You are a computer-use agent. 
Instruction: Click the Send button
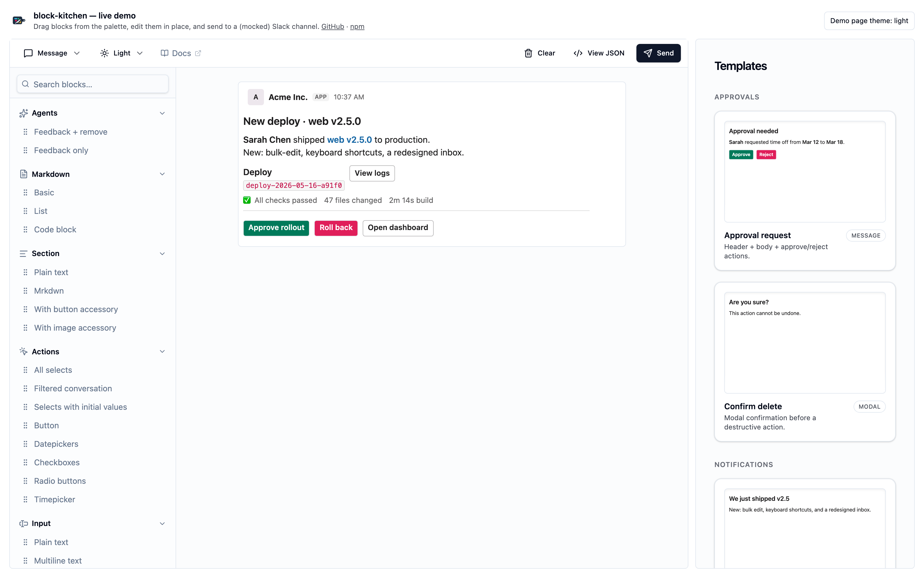[658, 53]
